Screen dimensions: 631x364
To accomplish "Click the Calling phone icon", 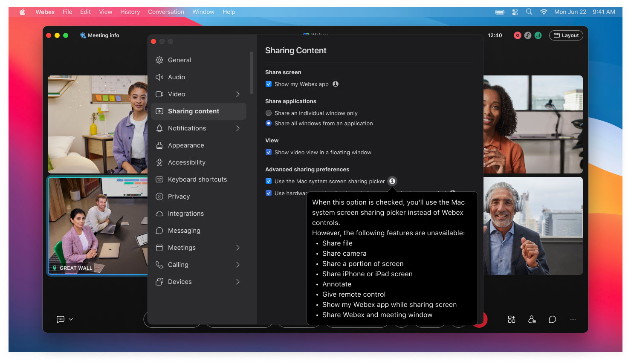I will [x=159, y=265].
